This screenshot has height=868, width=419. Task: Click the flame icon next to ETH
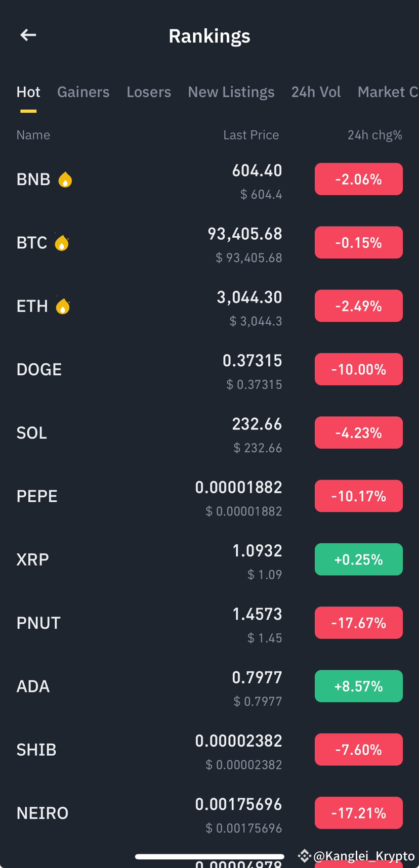[x=63, y=306]
